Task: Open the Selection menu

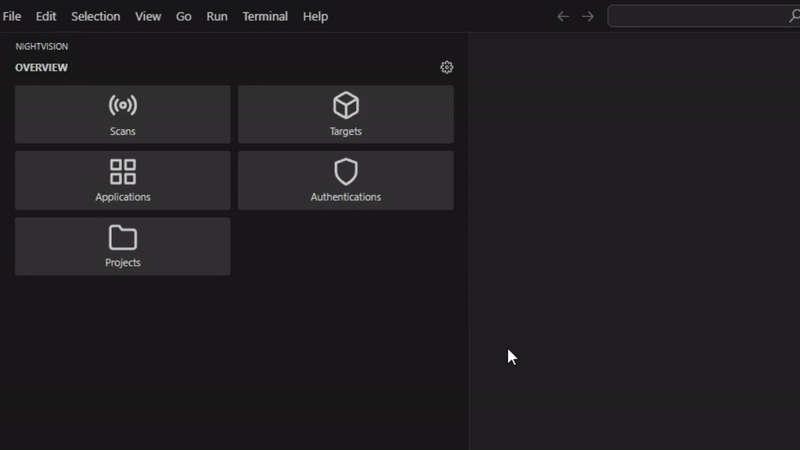Action: [95, 16]
